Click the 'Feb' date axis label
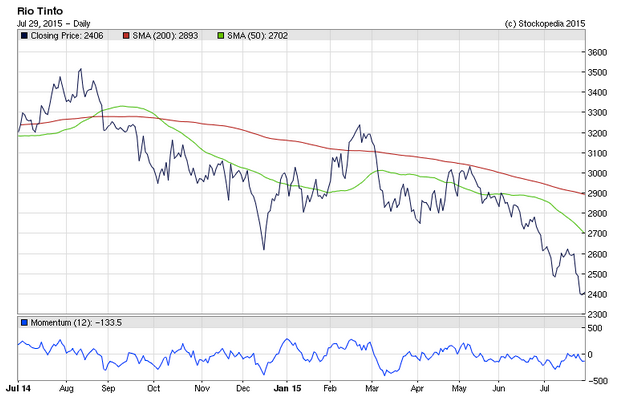The image size is (623, 410). point(330,388)
